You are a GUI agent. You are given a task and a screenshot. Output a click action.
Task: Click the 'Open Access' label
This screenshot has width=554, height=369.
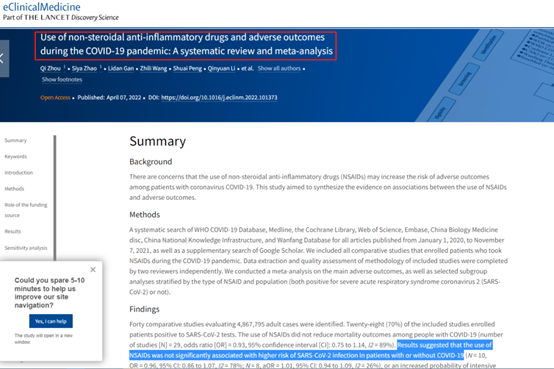(x=55, y=98)
